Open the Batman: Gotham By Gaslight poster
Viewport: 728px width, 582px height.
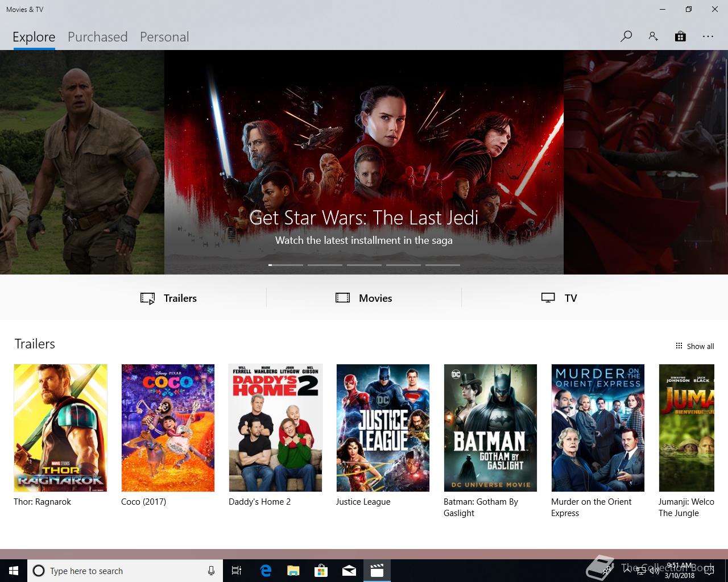click(x=490, y=428)
